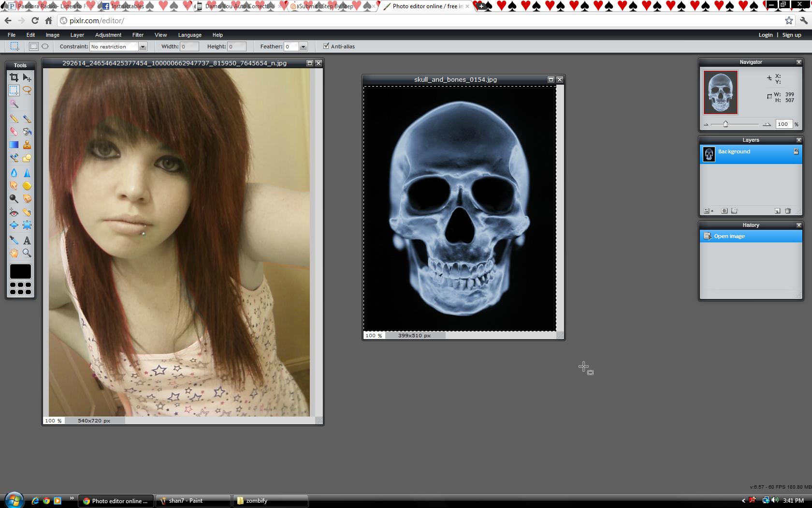Open the foreground black color swatch
This screenshot has width=812, height=508.
(x=20, y=271)
